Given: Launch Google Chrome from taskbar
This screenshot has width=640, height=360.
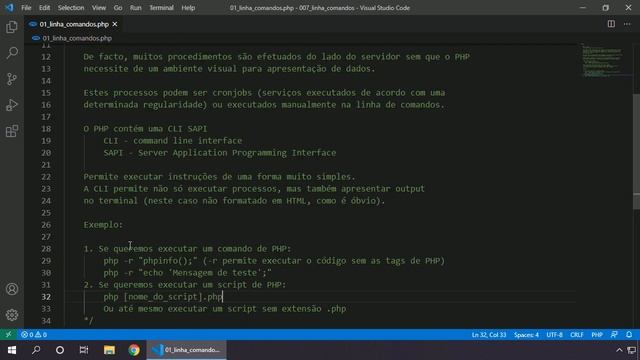Looking at the screenshot, I should pyautogui.click(x=134, y=350).
